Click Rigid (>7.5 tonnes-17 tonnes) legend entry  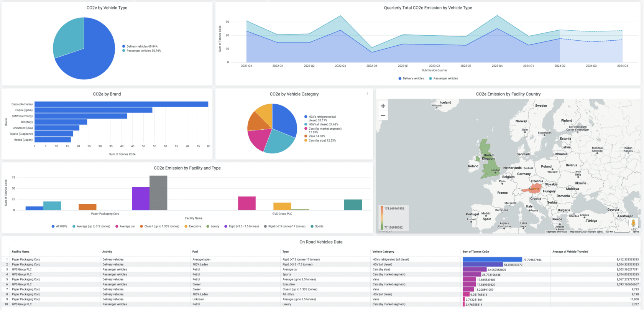pos(285,226)
